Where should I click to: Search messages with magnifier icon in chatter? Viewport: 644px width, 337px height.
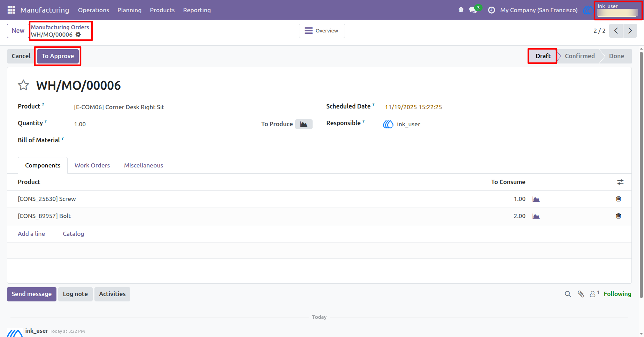[568, 294]
